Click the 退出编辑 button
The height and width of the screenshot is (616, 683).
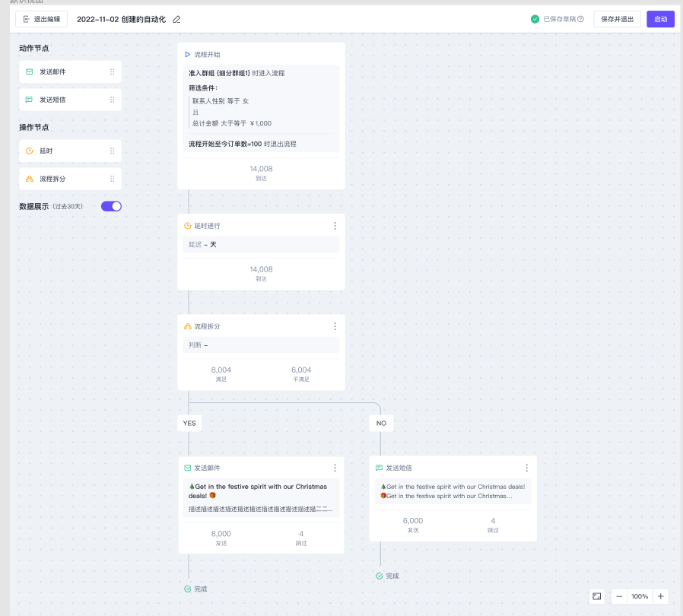pyautogui.click(x=42, y=19)
